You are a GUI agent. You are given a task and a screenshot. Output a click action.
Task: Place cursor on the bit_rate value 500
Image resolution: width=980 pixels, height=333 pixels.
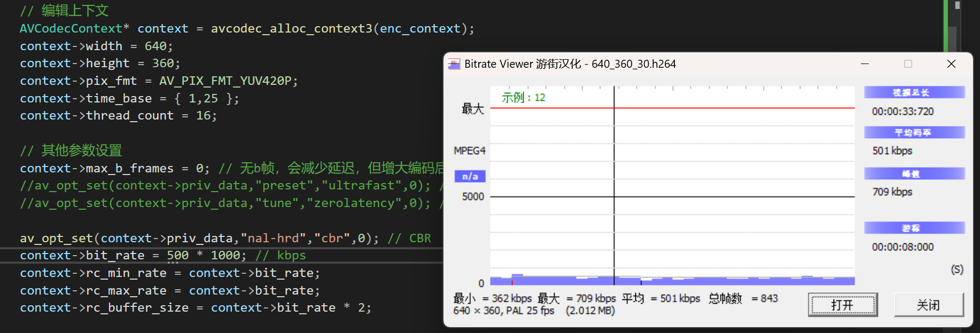click(x=177, y=255)
